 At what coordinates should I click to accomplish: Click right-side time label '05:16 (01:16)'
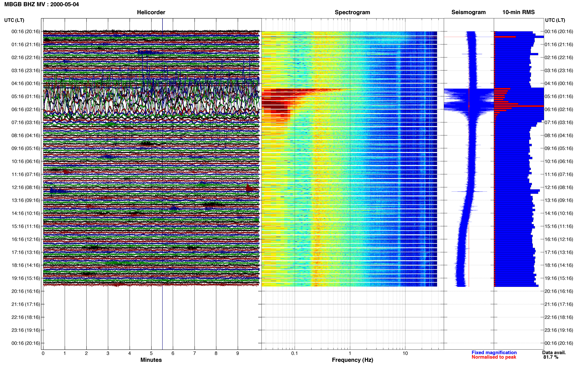coord(559,96)
